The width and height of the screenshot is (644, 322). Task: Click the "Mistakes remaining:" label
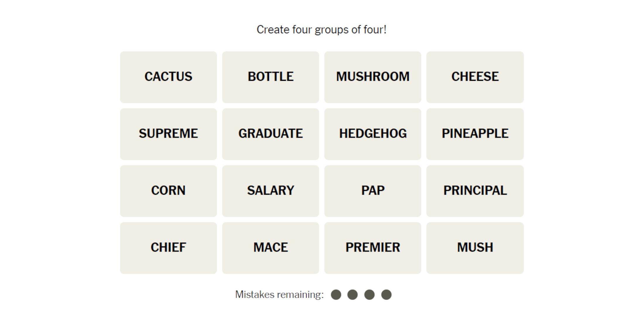click(x=279, y=294)
